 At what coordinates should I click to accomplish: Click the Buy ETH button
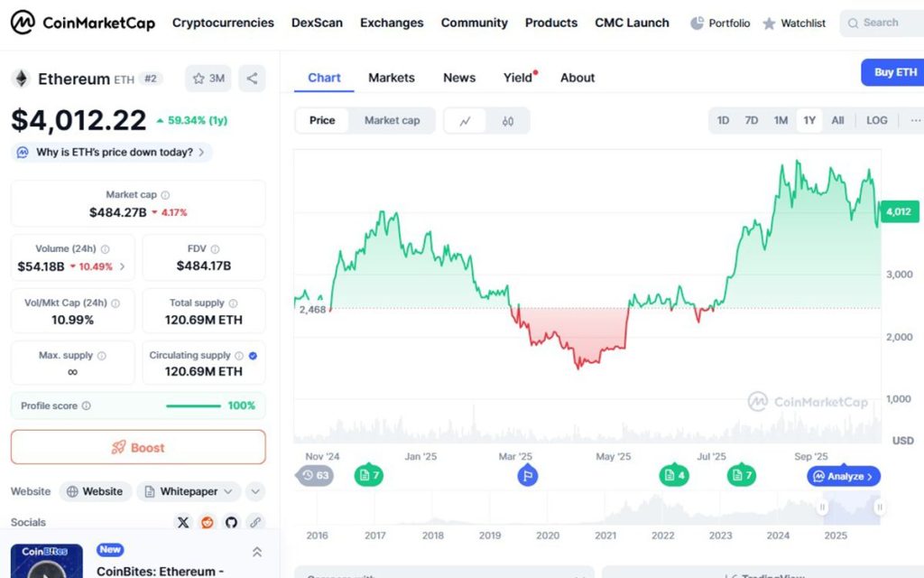point(892,72)
